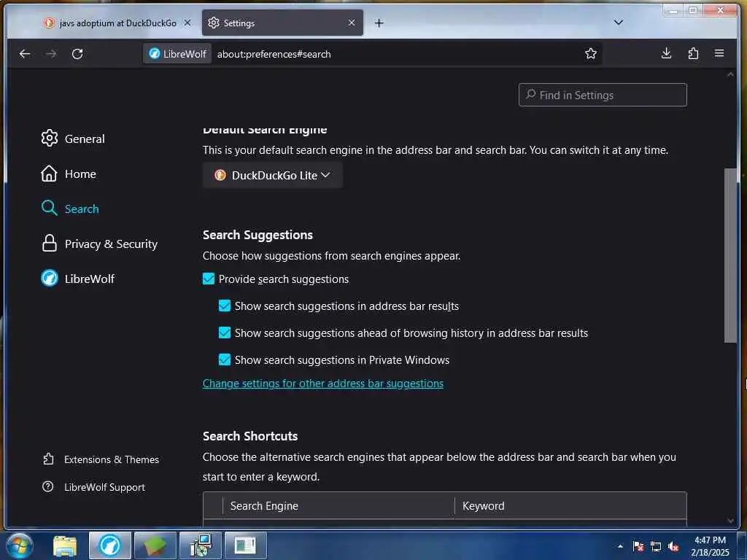
Task: Open Change settings for other address bar suggestions
Action: (323, 384)
